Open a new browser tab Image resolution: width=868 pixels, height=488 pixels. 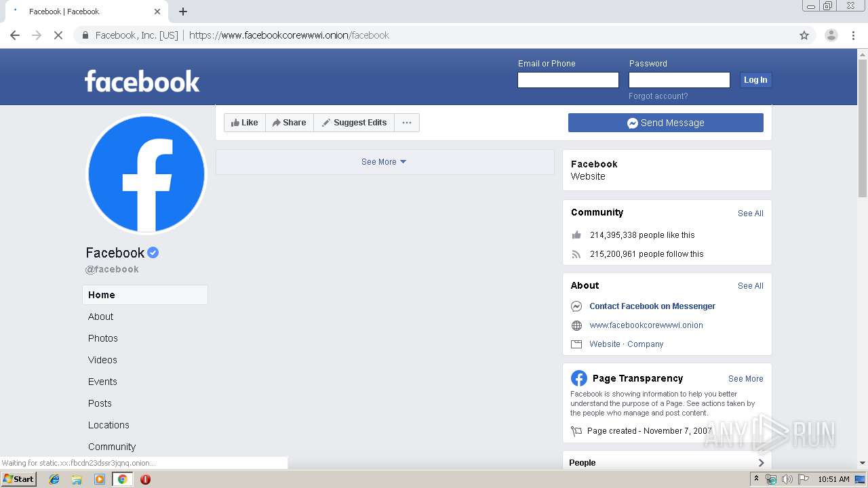point(183,12)
